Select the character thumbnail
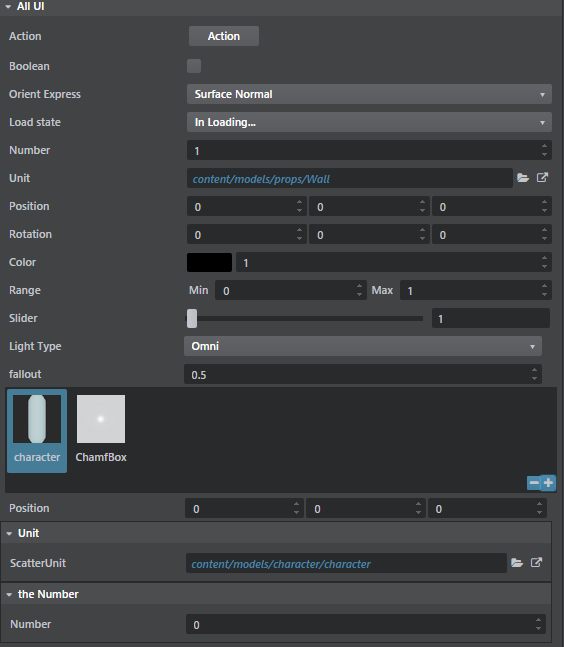The height and width of the screenshot is (647, 564). 37,431
